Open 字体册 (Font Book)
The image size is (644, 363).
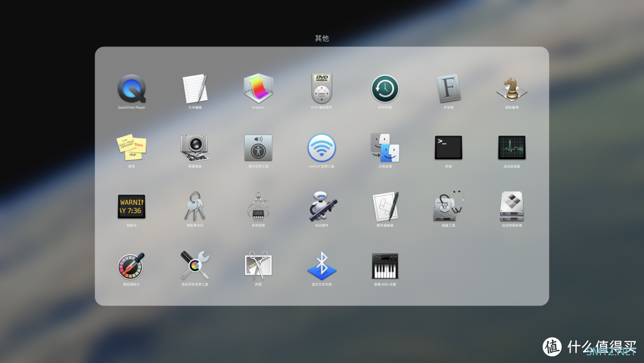tap(448, 88)
